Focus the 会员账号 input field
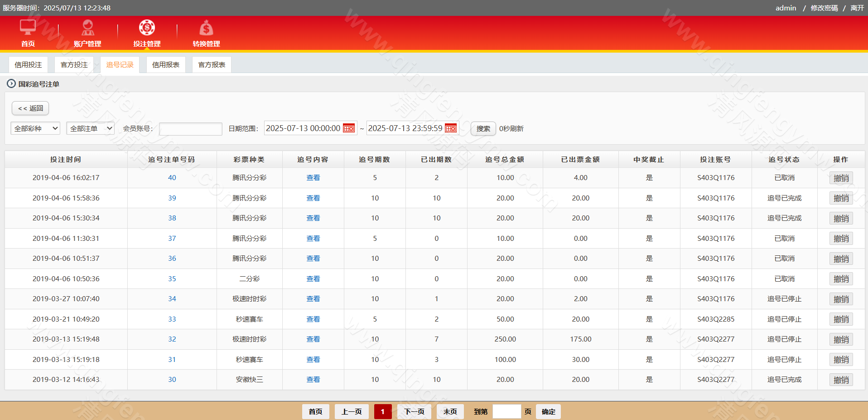This screenshot has height=420, width=868. coord(191,129)
